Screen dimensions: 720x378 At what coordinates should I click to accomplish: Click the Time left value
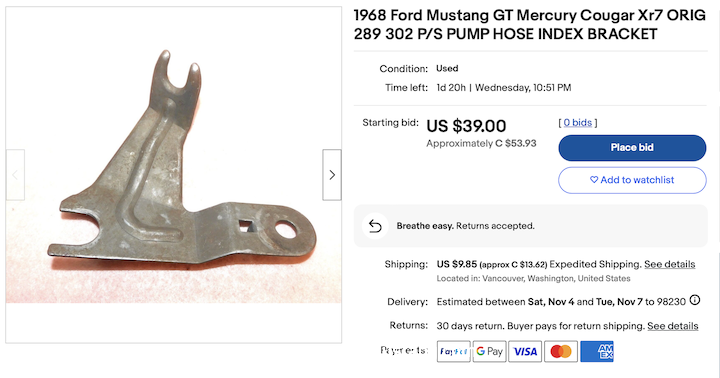[x=504, y=88]
